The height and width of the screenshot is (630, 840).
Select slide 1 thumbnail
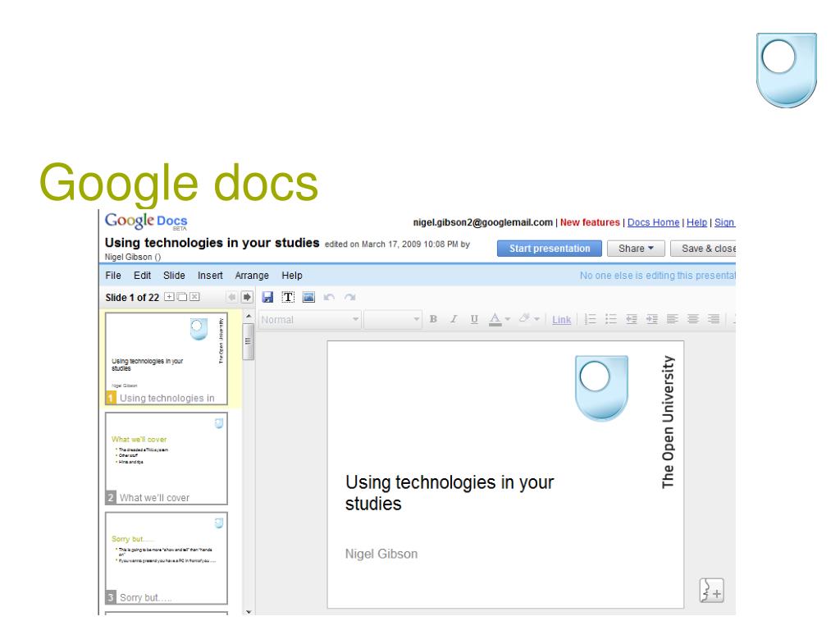click(x=167, y=359)
